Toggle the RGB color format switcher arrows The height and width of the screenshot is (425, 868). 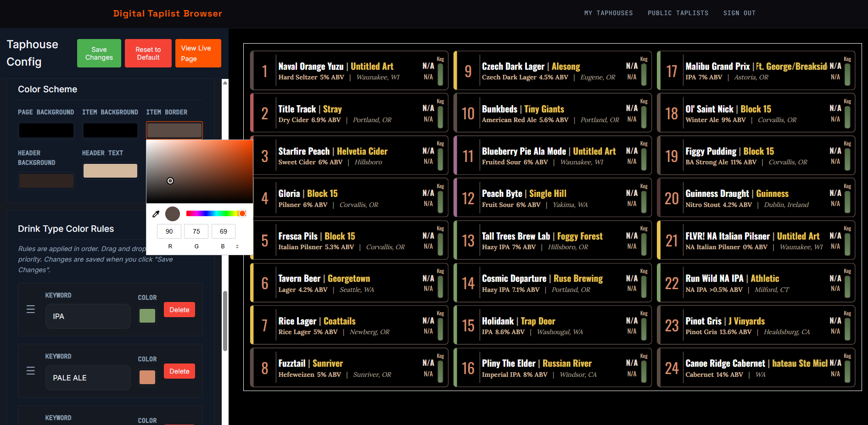pos(237,246)
